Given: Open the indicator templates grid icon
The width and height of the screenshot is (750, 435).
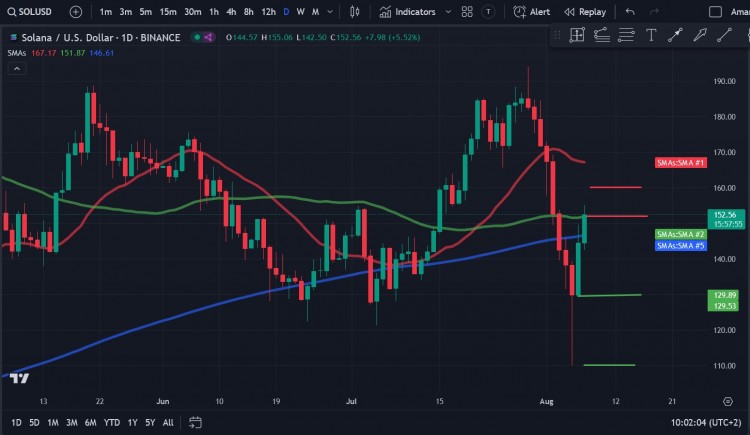Looking at the screenshot, I should tap(467, 11).
